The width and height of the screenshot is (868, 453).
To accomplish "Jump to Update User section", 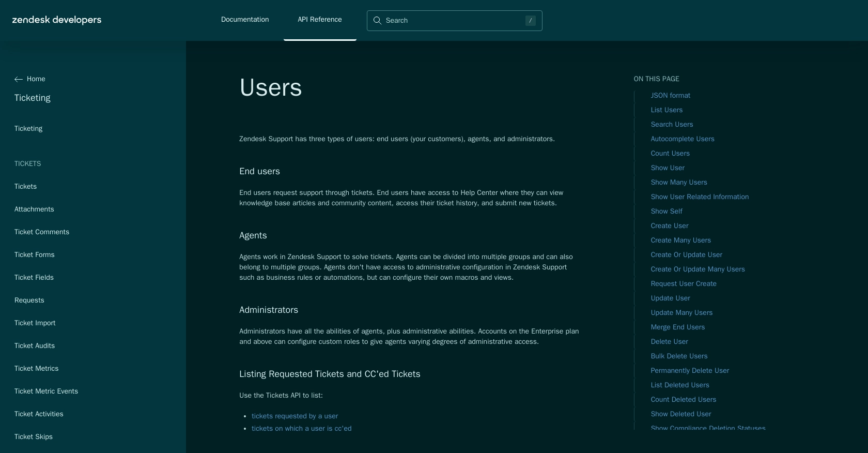I will tap(671, 298).
